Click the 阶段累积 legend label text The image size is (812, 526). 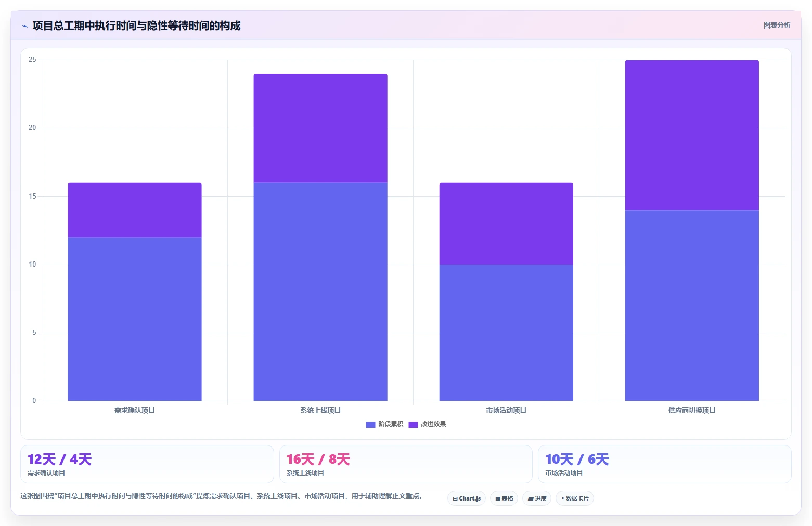(391, 424)
